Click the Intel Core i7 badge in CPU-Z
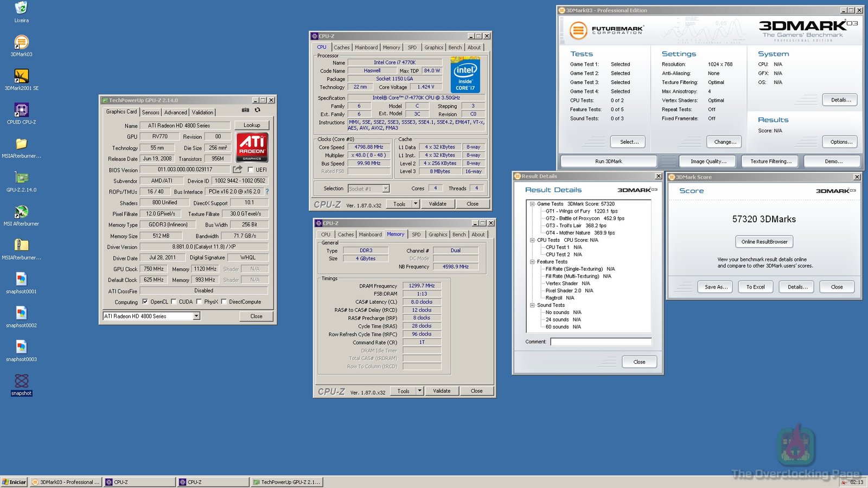868x488 pixels. [x=465, y=76]
